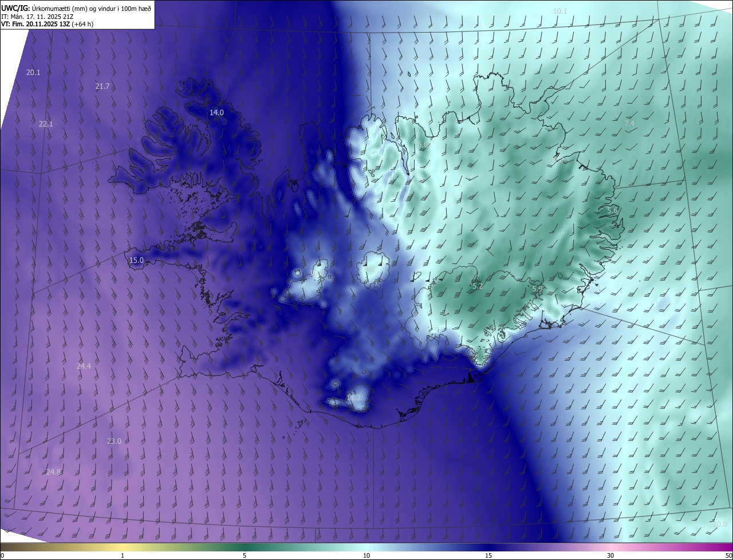Click the 5.2 value on the Vatnajökull glacier
733x560 pixels.
coord(478,285)
